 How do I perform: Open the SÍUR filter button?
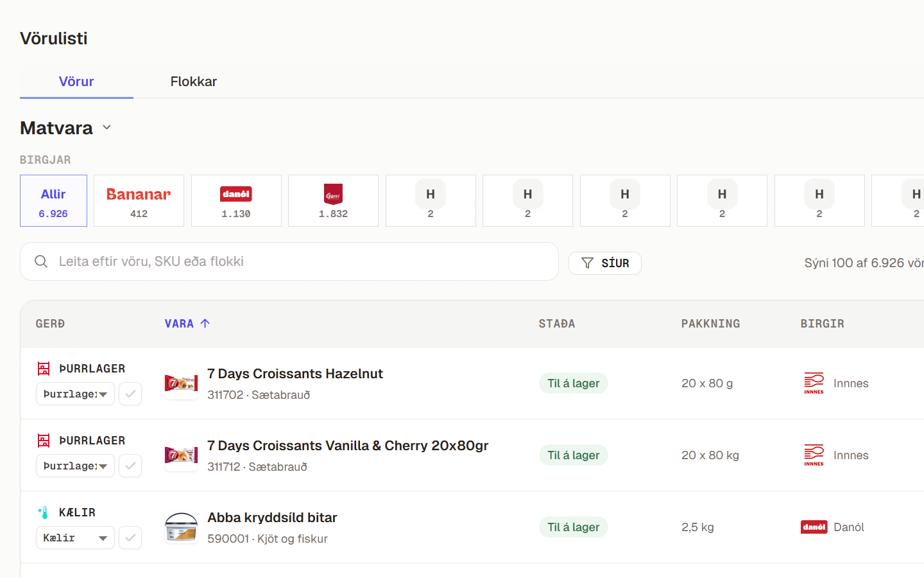pyautogui.click(x=604, y=263)
